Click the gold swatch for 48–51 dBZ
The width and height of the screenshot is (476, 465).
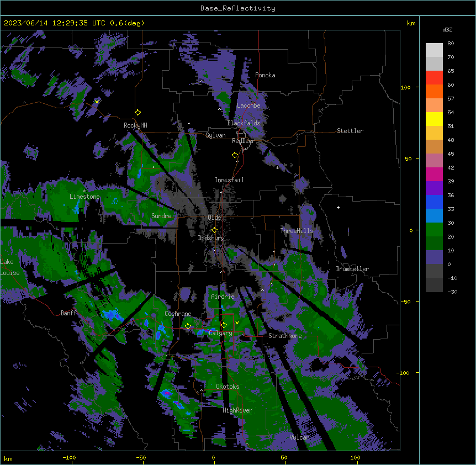click(x=434, y=133)
